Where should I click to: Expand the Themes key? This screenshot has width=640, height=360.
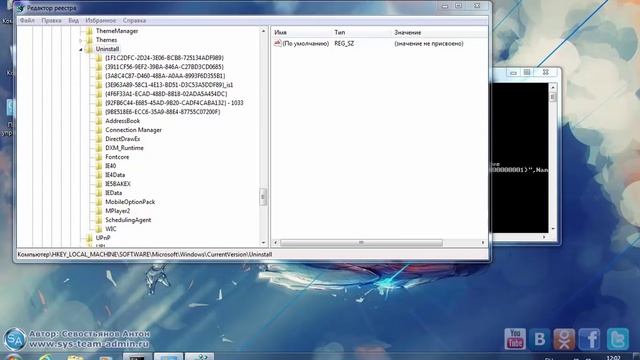point(80,40)
